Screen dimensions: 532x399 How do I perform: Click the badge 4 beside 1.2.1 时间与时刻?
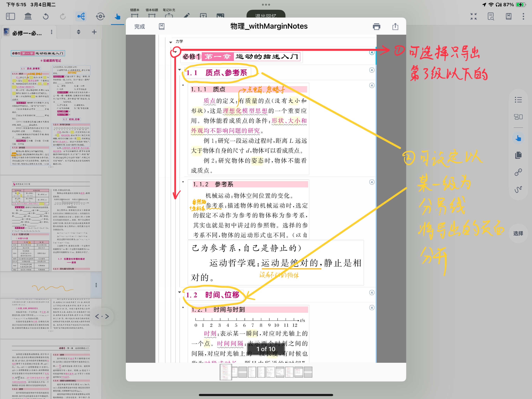pos(372,308)
